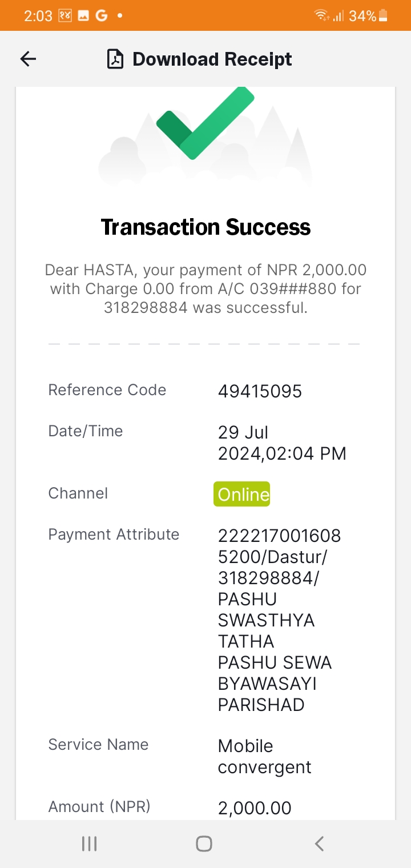The width and height of the screenshot is (411, 868).
Task: Tap the image notification icon
Action: tap(83, 16)
